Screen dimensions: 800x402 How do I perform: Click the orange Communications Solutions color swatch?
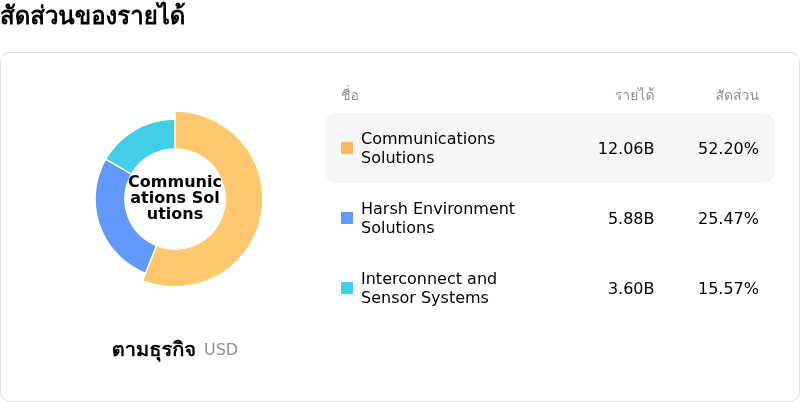pyautogui.click(x=347, y=148)
